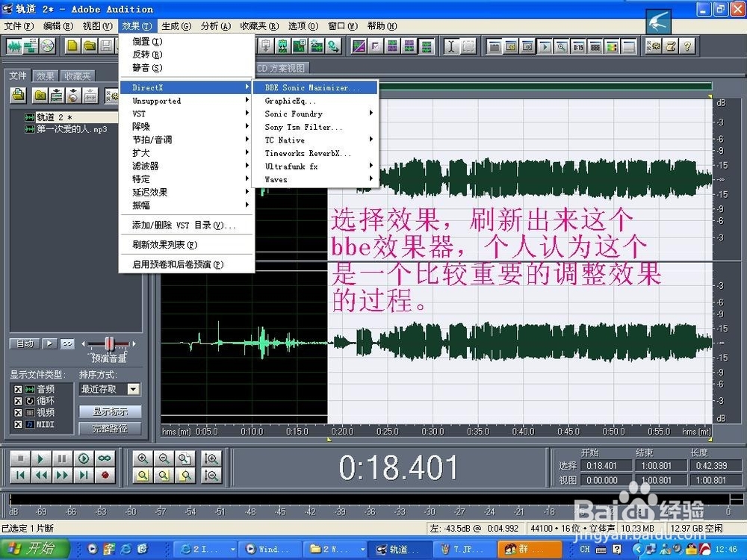The width and height of the screenshot is (747, 560).
Task: Uncheck the 视频 file type checkbox
Action: point(19,412)
